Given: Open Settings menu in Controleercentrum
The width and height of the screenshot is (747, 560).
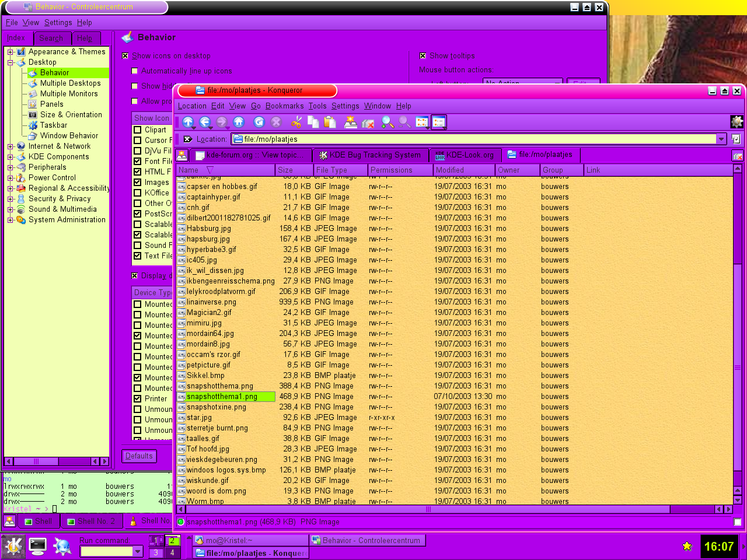Looking at the screenshot, I should pyautogui.click(x=58, y=23).
